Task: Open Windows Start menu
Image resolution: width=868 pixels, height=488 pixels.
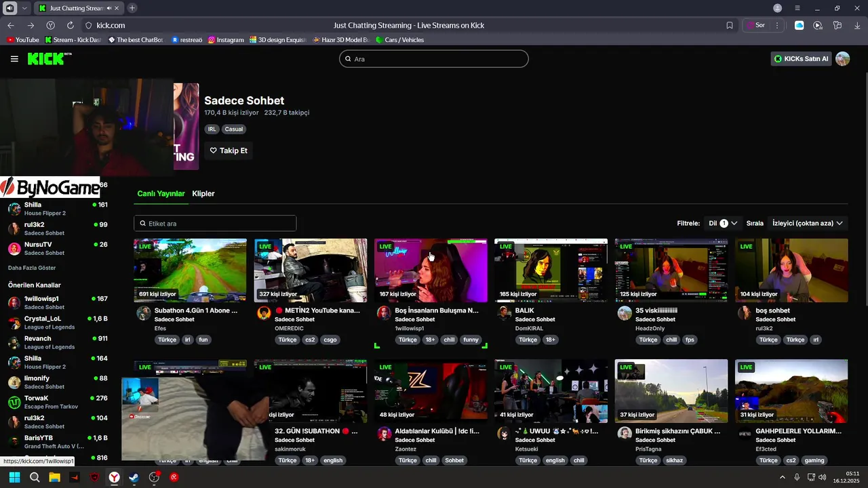Action: [14, 477]
